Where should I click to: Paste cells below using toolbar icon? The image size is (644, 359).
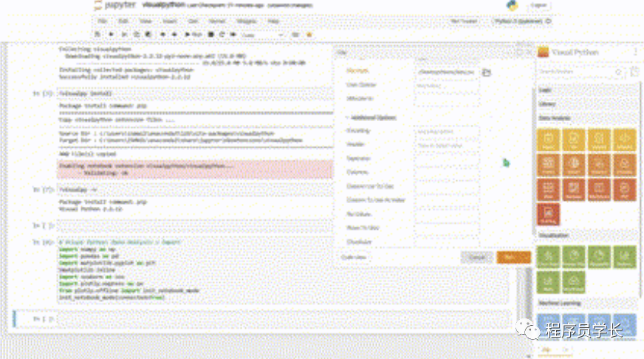148,35
